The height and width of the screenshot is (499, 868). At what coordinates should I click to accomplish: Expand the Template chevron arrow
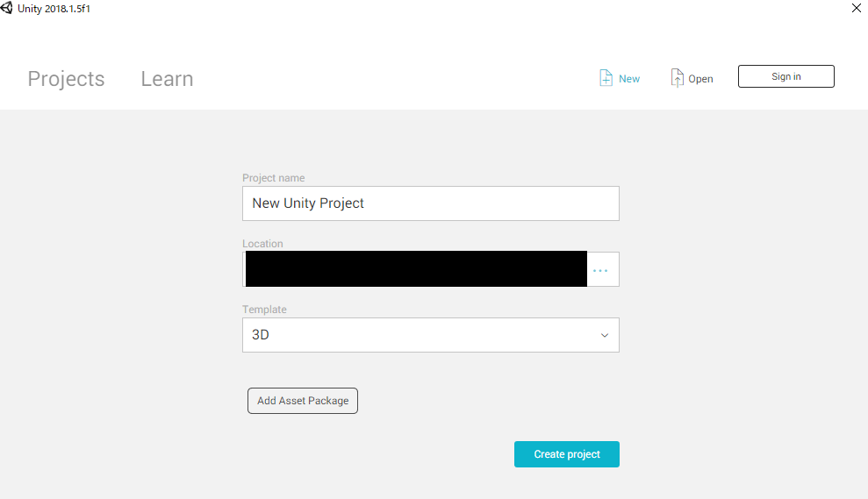click(x=604, y=335)
